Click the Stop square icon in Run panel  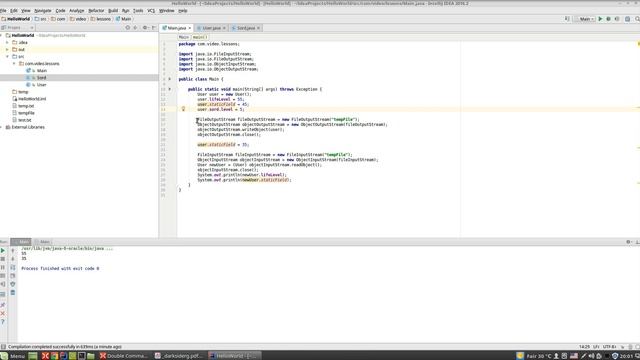3,259
